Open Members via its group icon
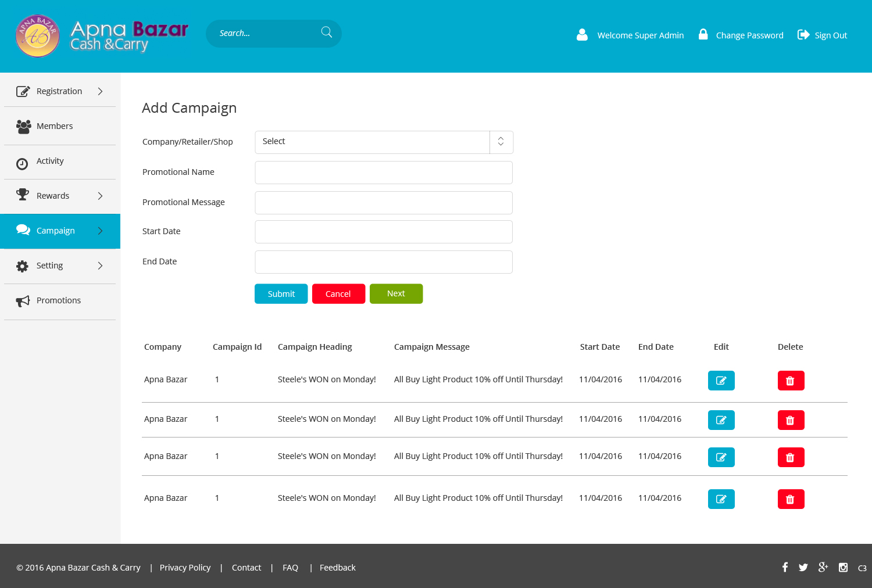Image resolution: width=872 pixels, height=588 pixels. (23, 127)
